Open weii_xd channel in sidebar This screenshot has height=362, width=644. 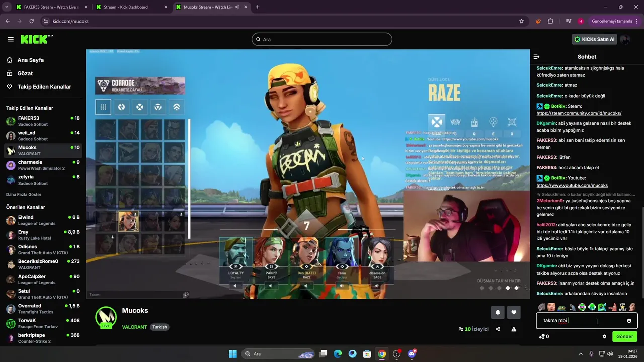point(43,136)
